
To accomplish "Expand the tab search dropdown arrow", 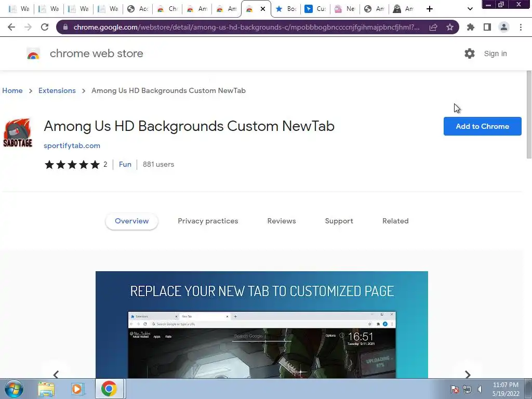I will [x=470, y=9].
